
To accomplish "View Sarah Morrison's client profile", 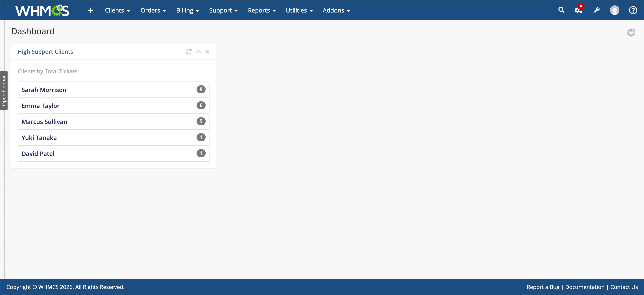I will tap(44, 89).
